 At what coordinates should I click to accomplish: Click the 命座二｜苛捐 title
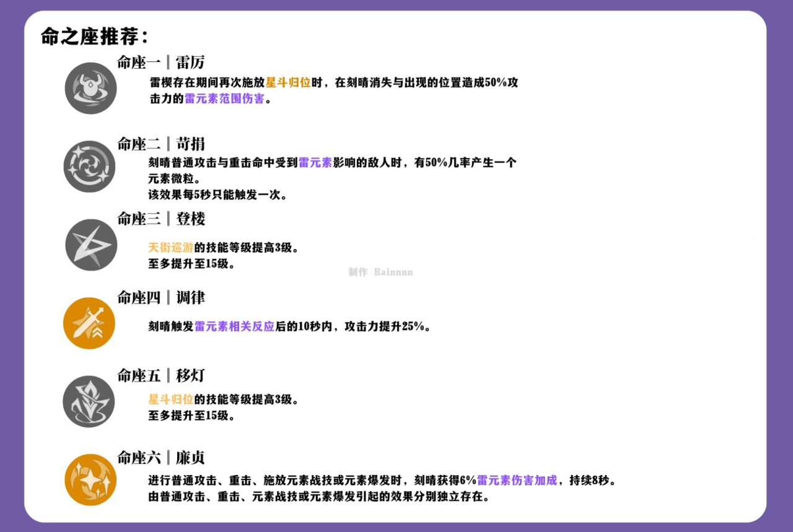coord(161,144)
